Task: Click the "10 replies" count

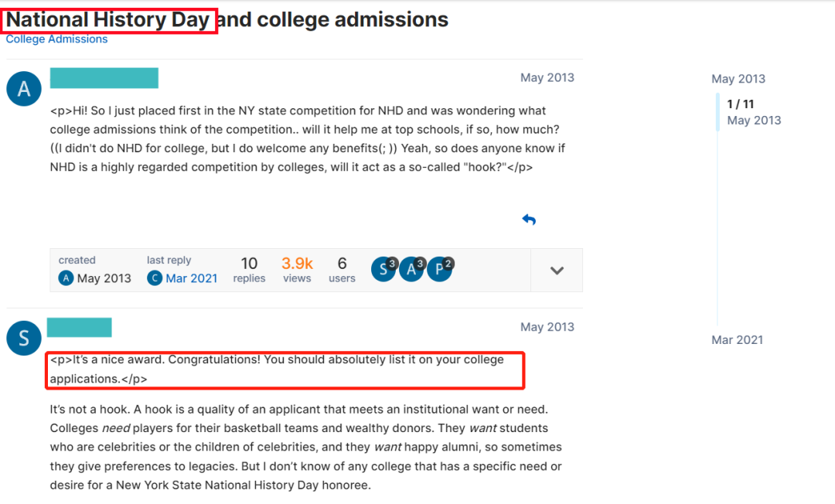Action: (249, 271)
